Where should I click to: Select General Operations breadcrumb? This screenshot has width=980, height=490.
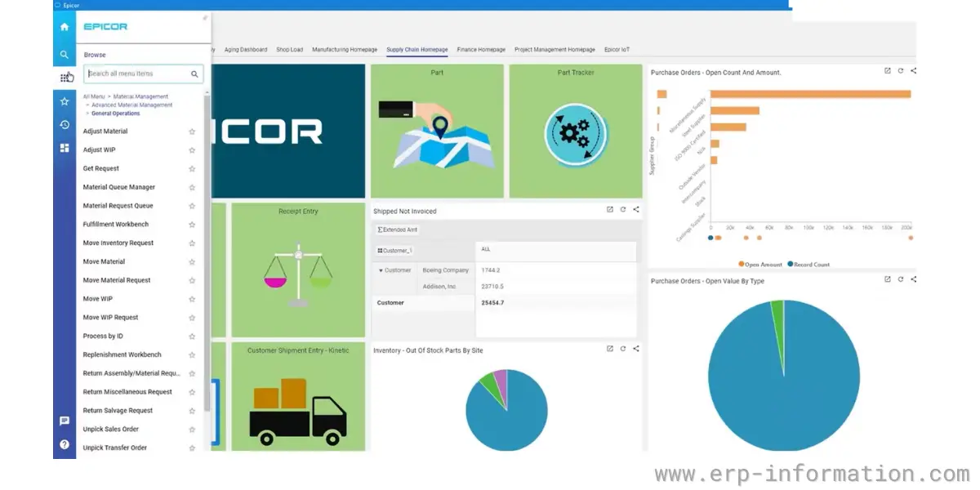[x=115, y=114]
